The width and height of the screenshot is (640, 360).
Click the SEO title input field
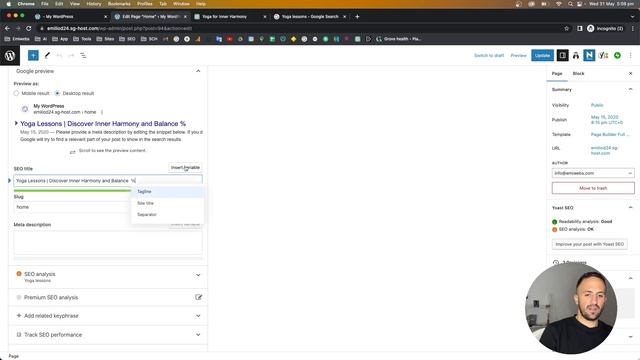(108, 180)
